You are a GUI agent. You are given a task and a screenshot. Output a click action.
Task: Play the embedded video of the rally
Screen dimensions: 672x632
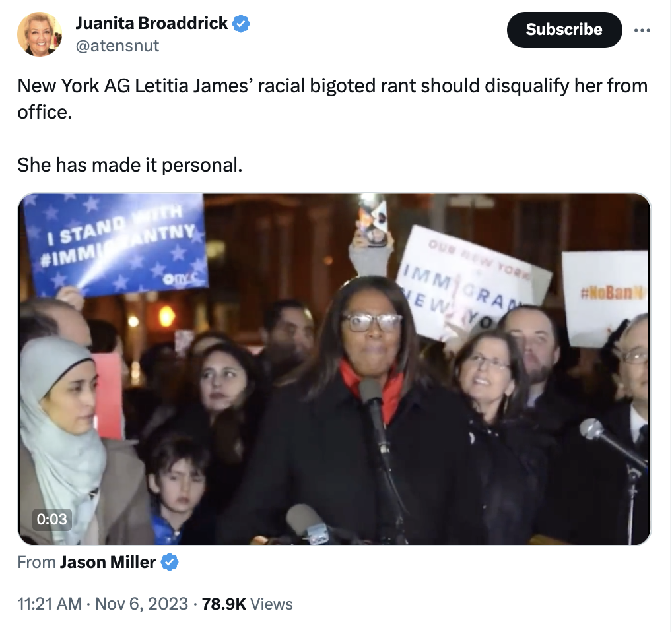pos(334,369)
